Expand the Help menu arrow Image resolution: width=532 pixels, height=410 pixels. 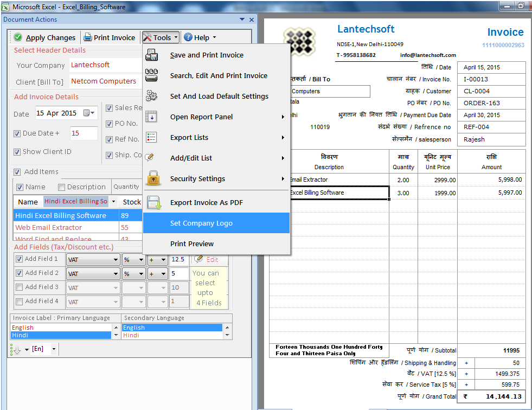coord(214,37)
